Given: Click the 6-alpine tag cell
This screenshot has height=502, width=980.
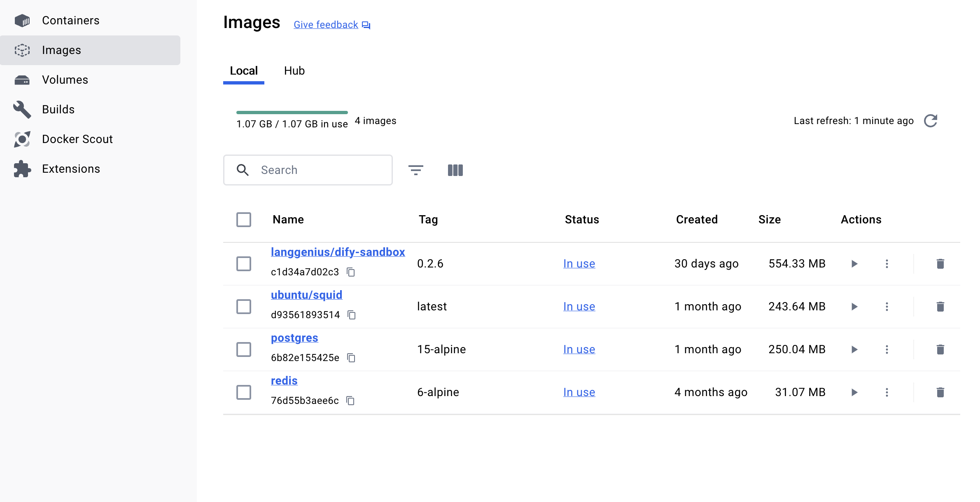Looking at the screenshot, I should pos(438,392).
